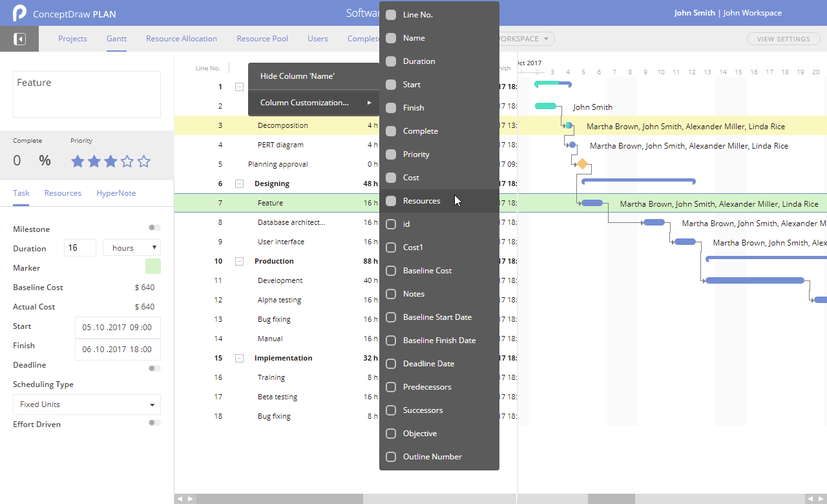
Task: Choose Hide Column 'Name' from the context menu
Action: 314,76
